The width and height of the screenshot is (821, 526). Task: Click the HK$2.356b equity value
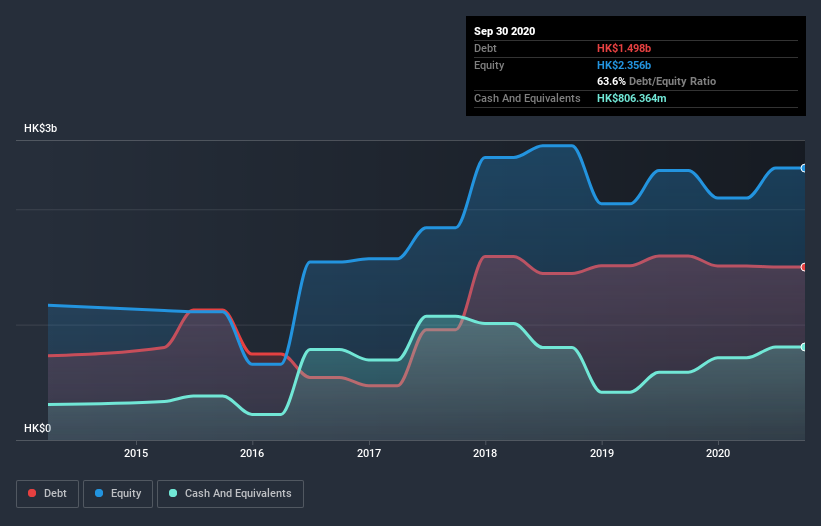tap(624, 65)
